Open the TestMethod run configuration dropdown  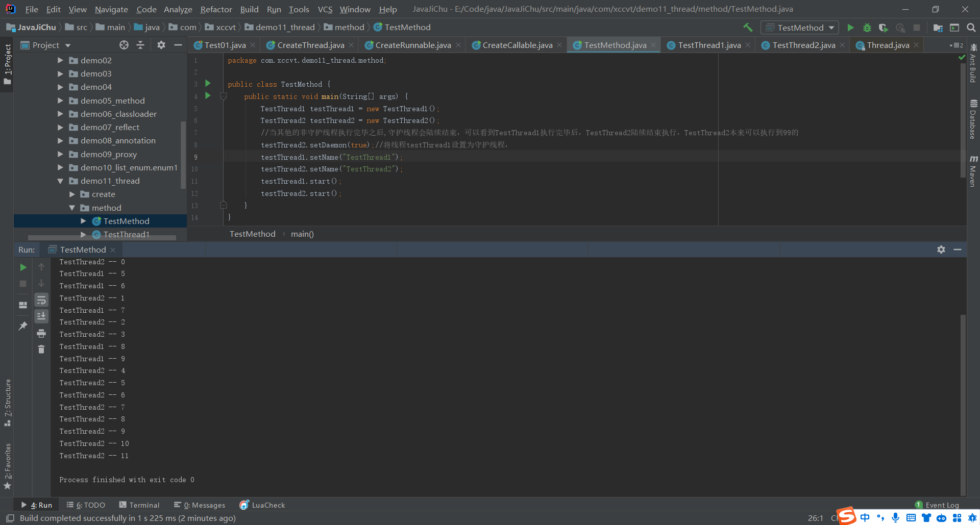(800, 28)
